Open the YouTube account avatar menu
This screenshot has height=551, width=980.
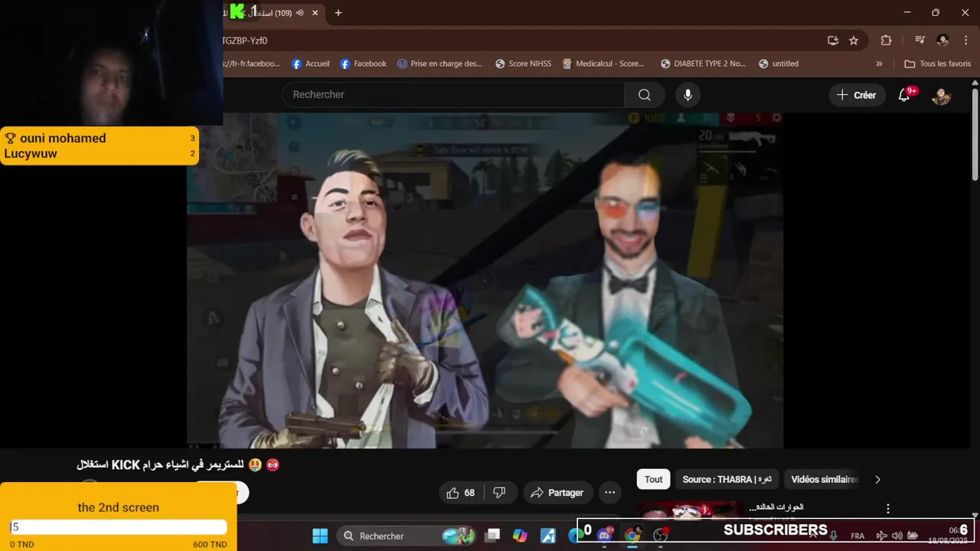(x=941, y=96)
